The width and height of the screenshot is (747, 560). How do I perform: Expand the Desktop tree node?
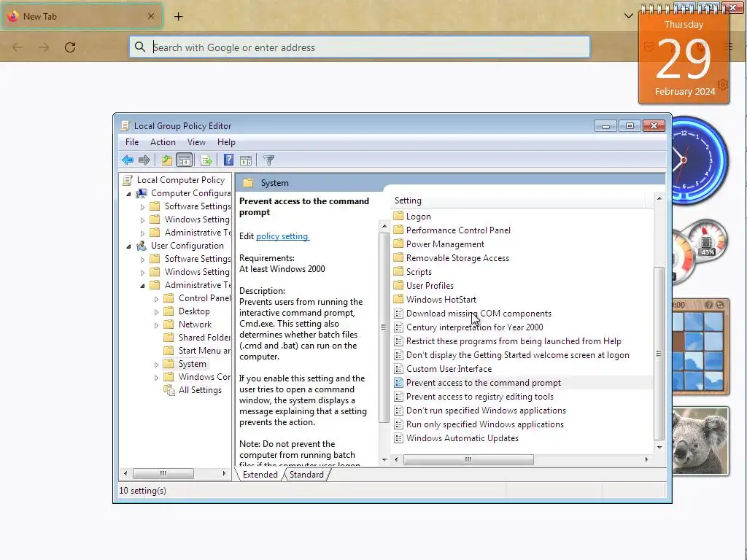(x=156, y=312)
